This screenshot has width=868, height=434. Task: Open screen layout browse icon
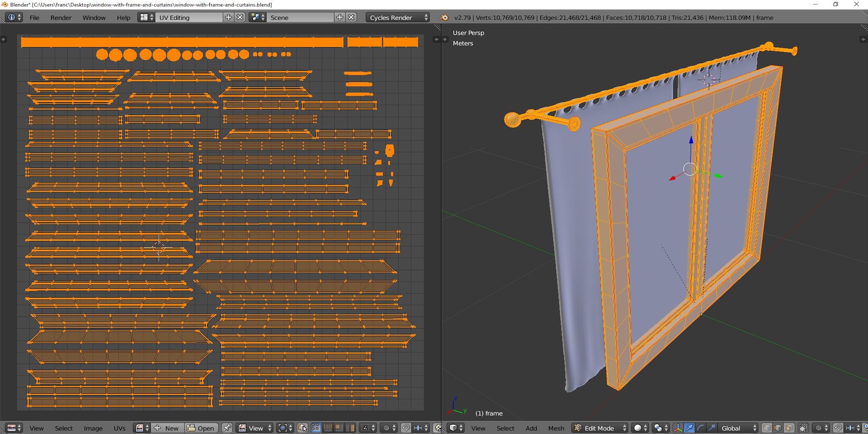146,18
